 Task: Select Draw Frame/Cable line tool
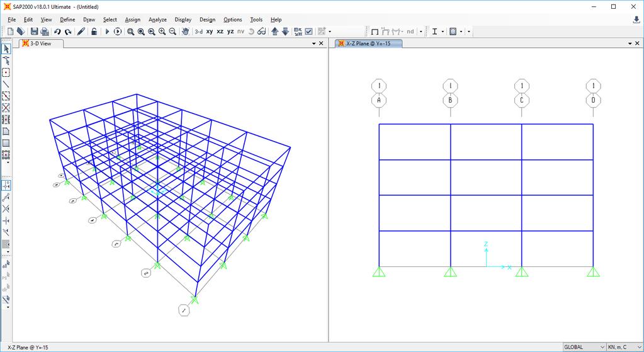coord(6,84)
